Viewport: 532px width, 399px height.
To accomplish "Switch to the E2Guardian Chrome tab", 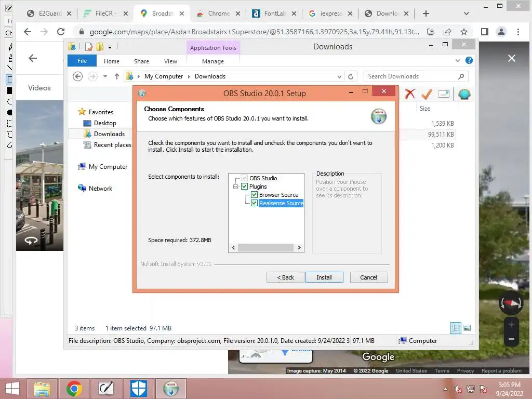I will point(49,13).
